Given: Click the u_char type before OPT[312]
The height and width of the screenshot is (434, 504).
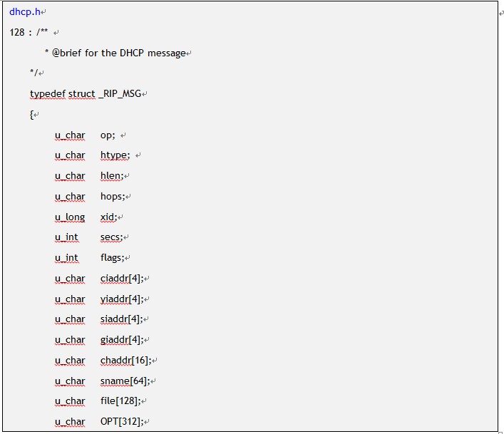Looking at the screenshot, I should tap(70, 421).
